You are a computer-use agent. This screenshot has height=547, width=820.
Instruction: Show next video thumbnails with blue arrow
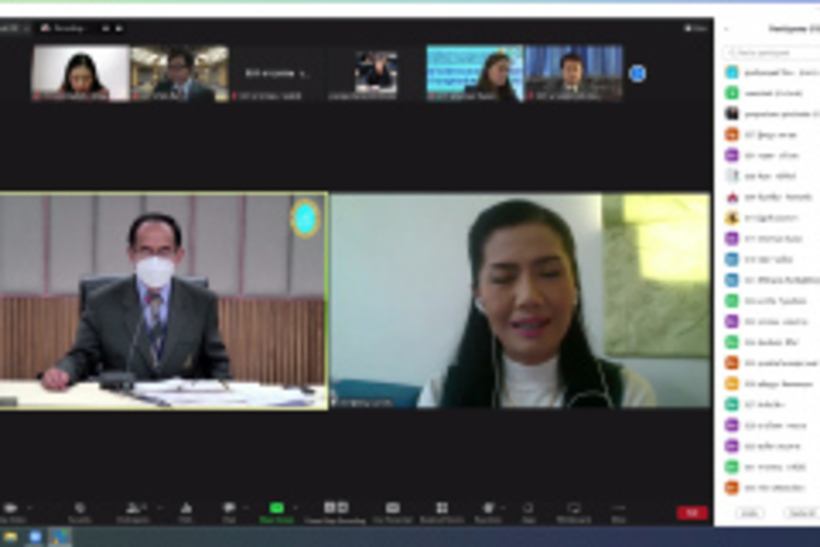637,74
